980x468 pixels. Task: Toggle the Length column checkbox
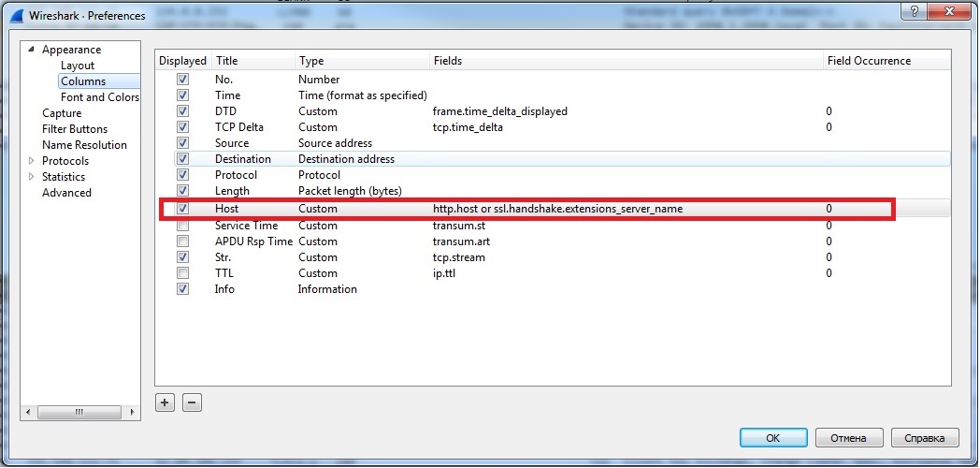(x=182, y=191)
